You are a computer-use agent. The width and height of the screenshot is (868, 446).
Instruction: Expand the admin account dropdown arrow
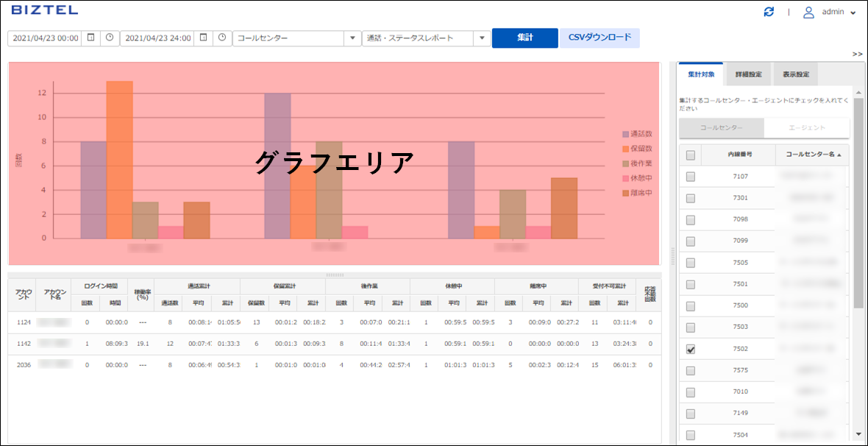tap(853, 13)
